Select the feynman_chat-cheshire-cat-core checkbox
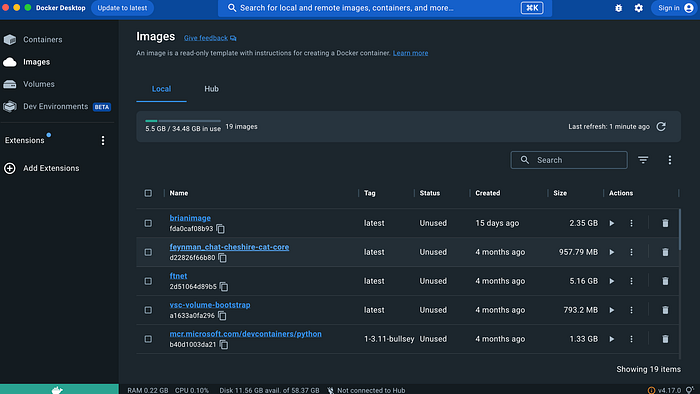 (x=148, y=252)
